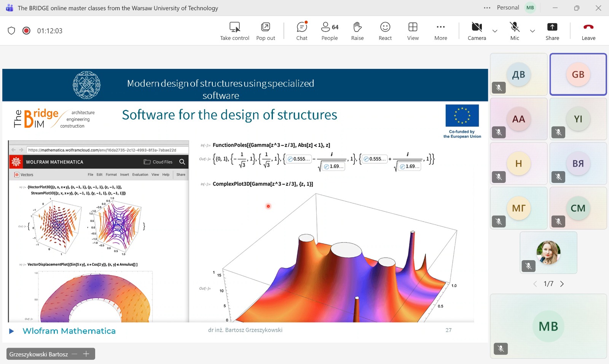
Task: Turn on the Camera
Action: click(x=477, y=31)
